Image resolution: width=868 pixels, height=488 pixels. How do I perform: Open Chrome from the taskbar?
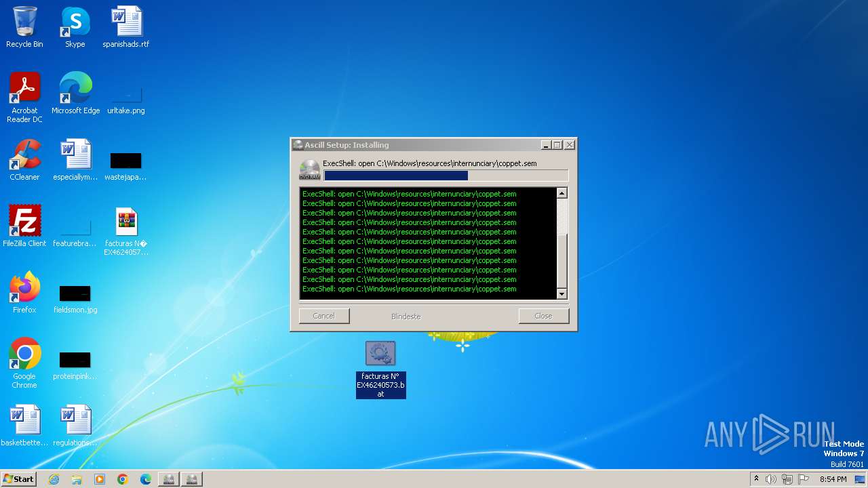coord(123,479)
